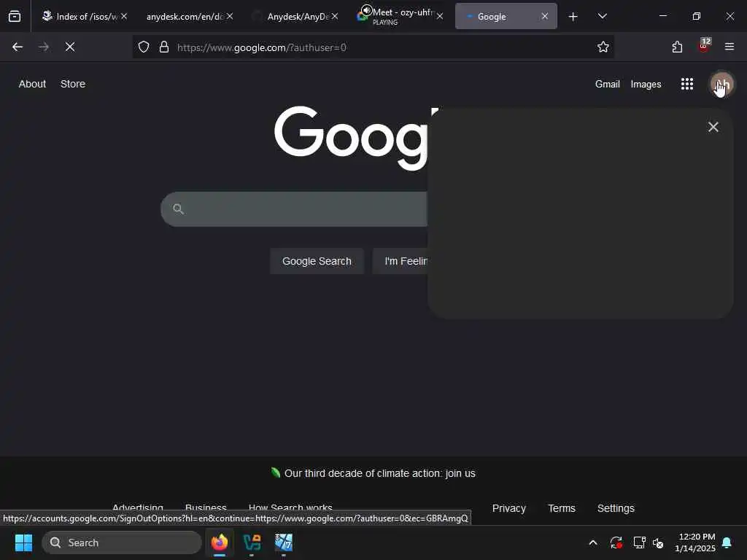Open the muted volume tray icon

click(658, 542)
